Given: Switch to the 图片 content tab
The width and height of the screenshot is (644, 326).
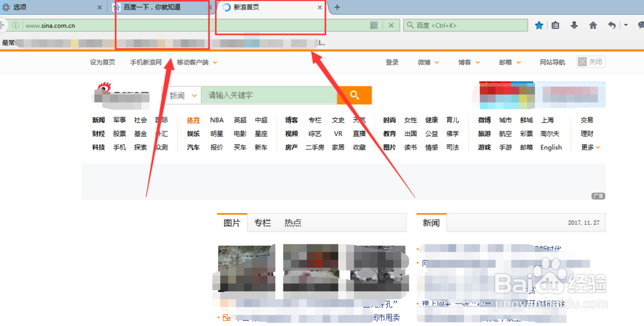Looking at the screenshot, I should point(232,223).
